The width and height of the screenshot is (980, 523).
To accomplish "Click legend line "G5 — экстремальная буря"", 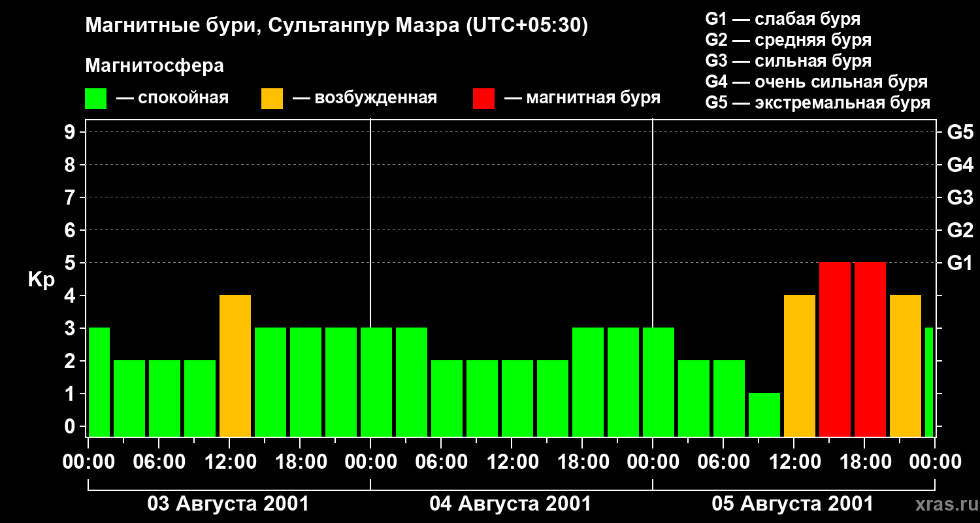I will 818,103.
